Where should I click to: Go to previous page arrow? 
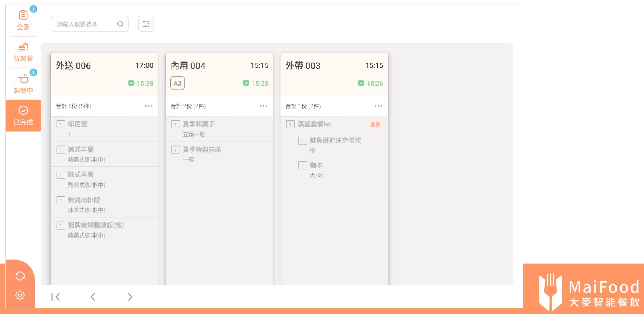click(93, 297)
